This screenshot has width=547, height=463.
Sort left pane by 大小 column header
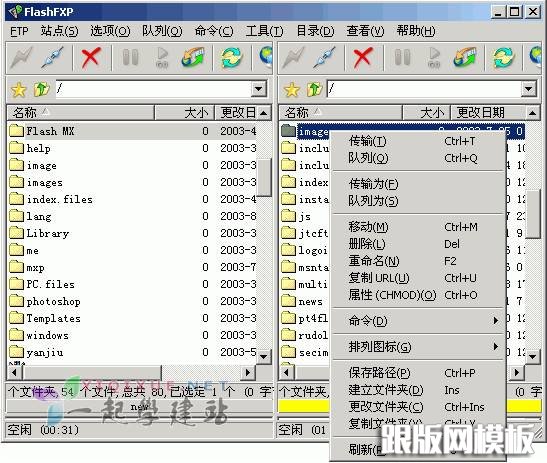click(185, 113)
